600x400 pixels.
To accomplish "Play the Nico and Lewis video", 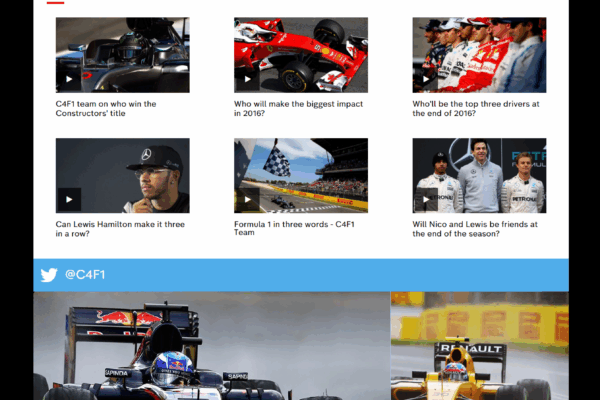I will (426, 199).
